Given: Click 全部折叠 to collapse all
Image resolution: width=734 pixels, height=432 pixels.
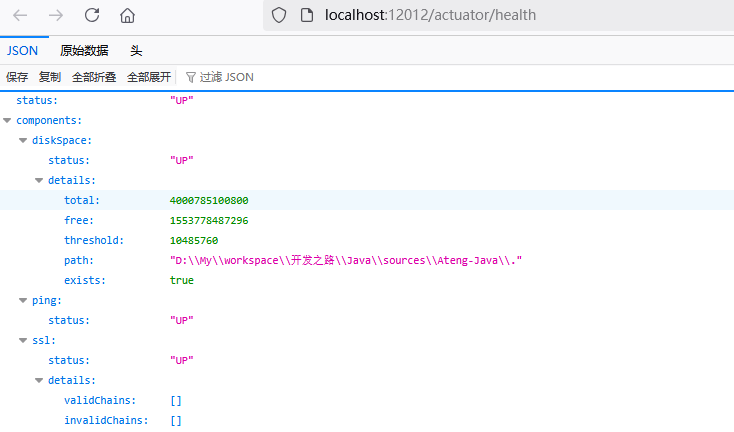Looking at the screenshot, I should [94, 77].
